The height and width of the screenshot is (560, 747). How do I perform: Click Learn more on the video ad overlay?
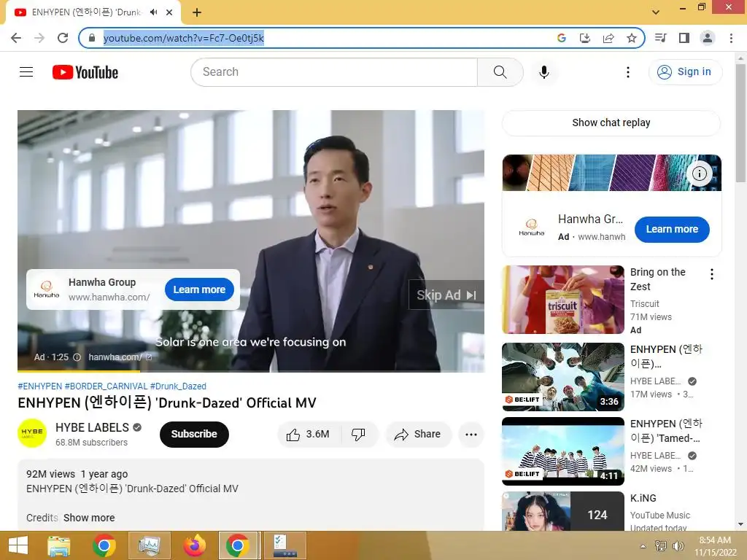[199, 289]
